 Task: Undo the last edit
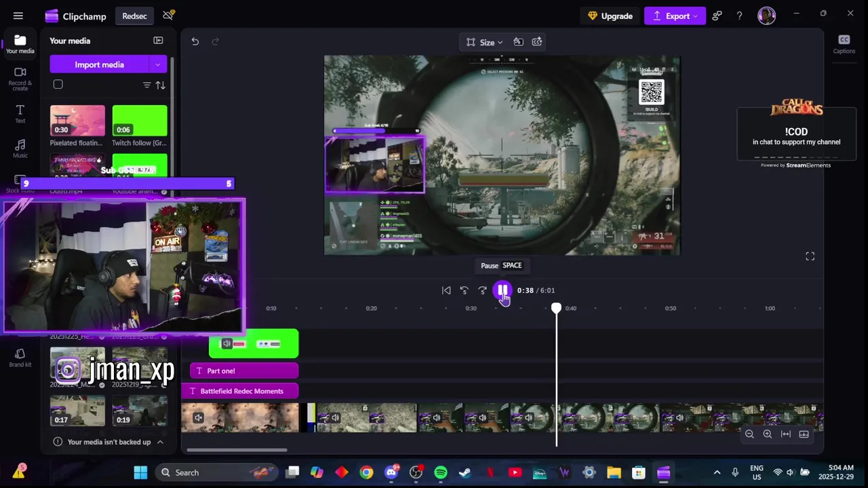click(x=195, y=41)
